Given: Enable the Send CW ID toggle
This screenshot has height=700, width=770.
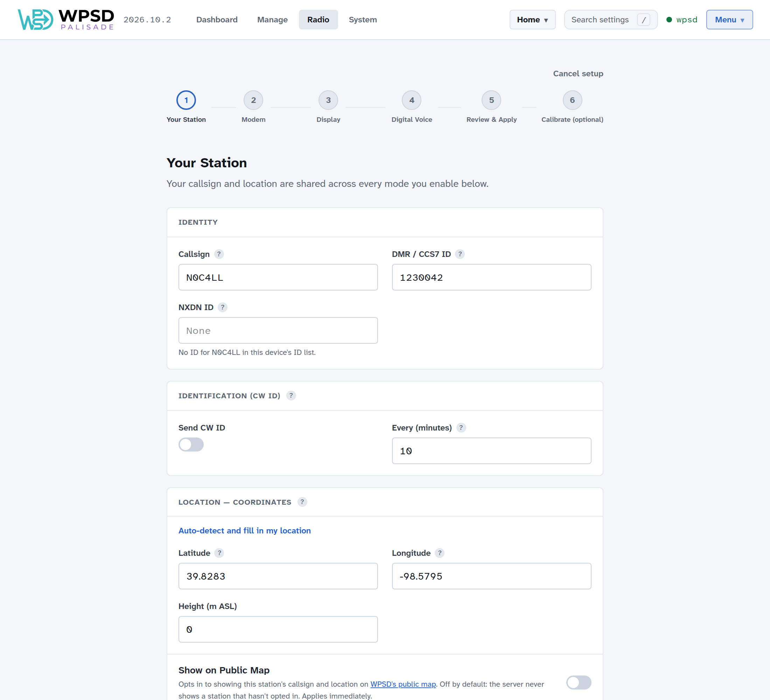Looking at the screenshot, I should 191,444.
